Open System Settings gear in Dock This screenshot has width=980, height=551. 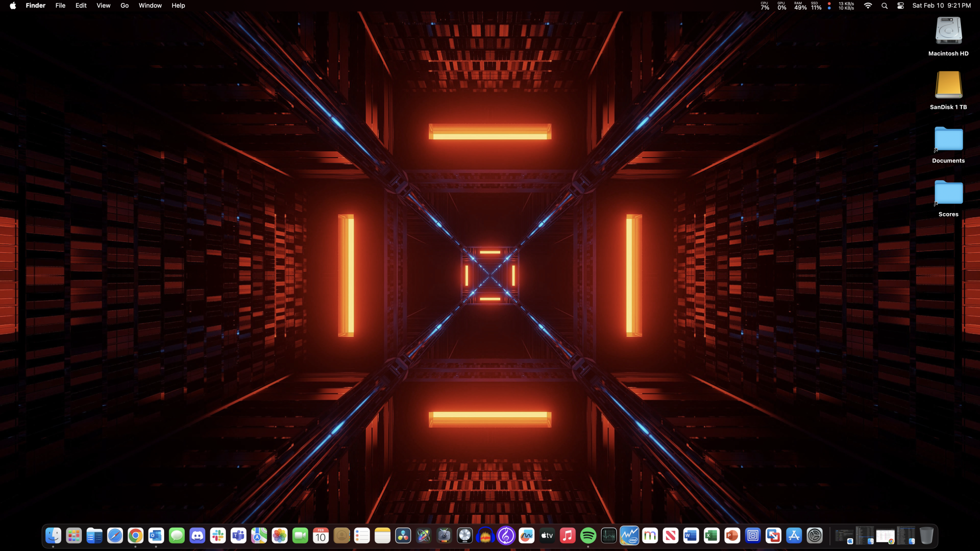814,535
